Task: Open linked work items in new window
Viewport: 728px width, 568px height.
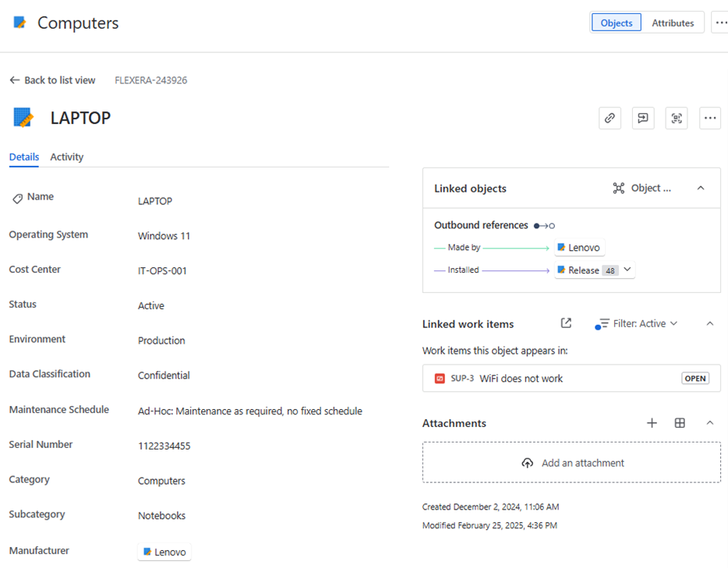Action: [566, 323]
